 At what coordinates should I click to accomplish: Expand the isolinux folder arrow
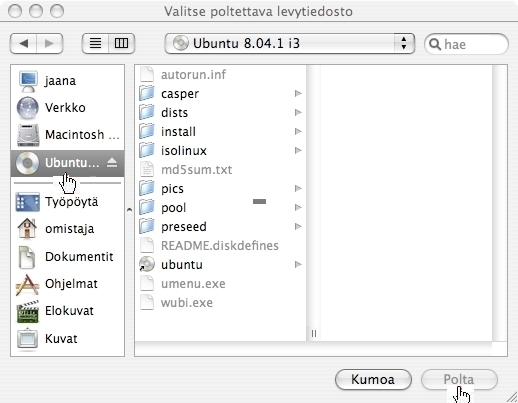click(298, 151)
